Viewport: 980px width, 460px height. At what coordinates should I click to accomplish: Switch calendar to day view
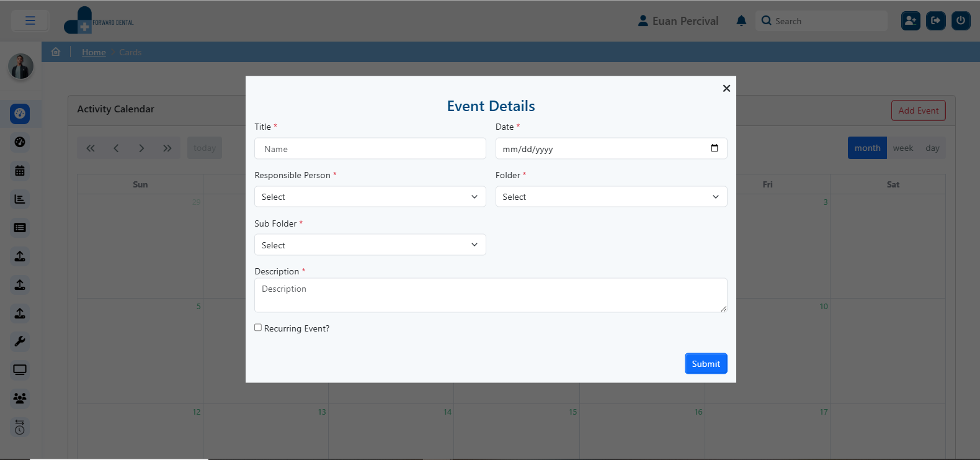coord(933,148)
